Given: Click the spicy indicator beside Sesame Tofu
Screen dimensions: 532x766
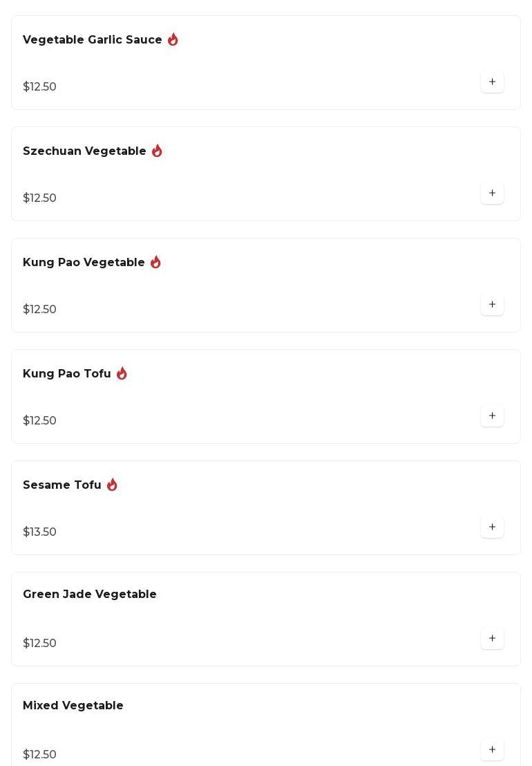Looking at the screenshot, I should (x=112, y=485).
